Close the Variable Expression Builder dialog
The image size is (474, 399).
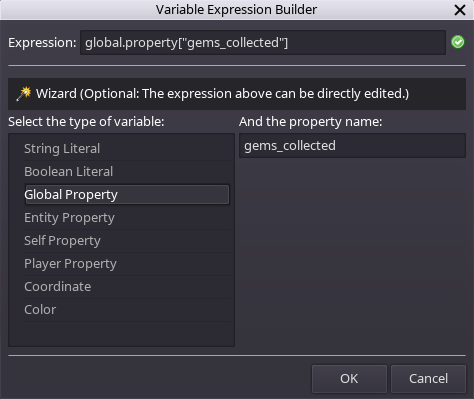(460, 10)
